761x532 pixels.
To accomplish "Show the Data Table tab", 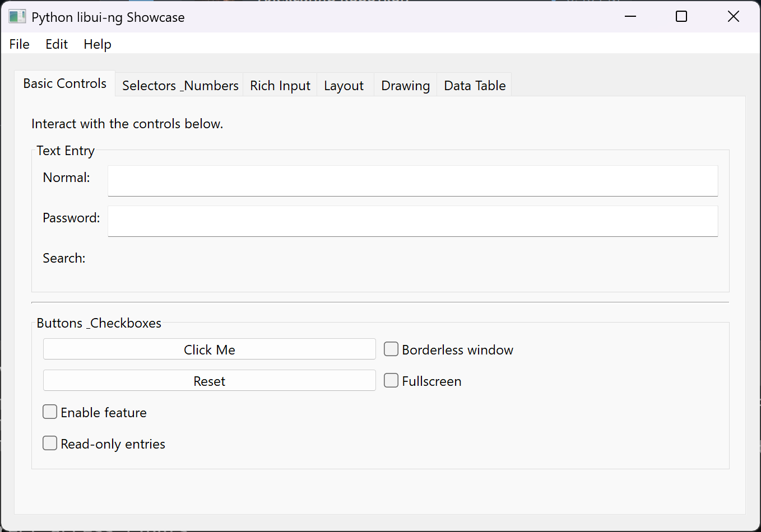I will 475,86.
